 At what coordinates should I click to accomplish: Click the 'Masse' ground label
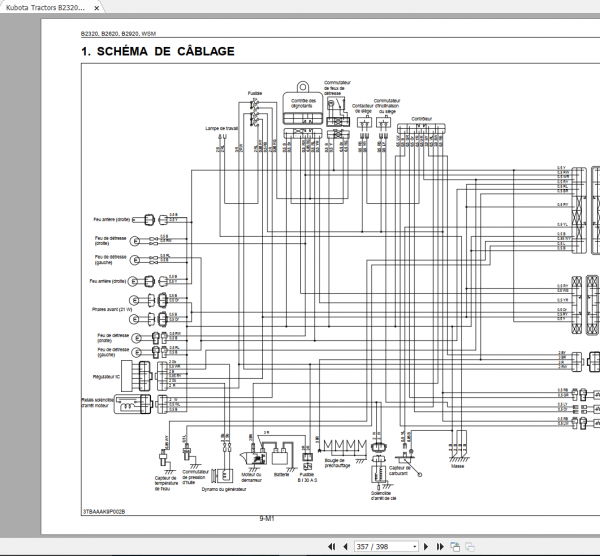click(457, 466)
